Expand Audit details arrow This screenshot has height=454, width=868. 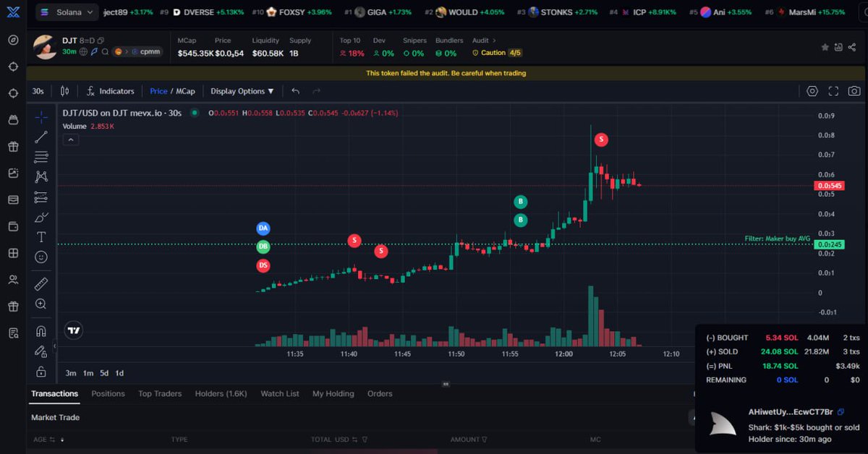coord(494,40)
